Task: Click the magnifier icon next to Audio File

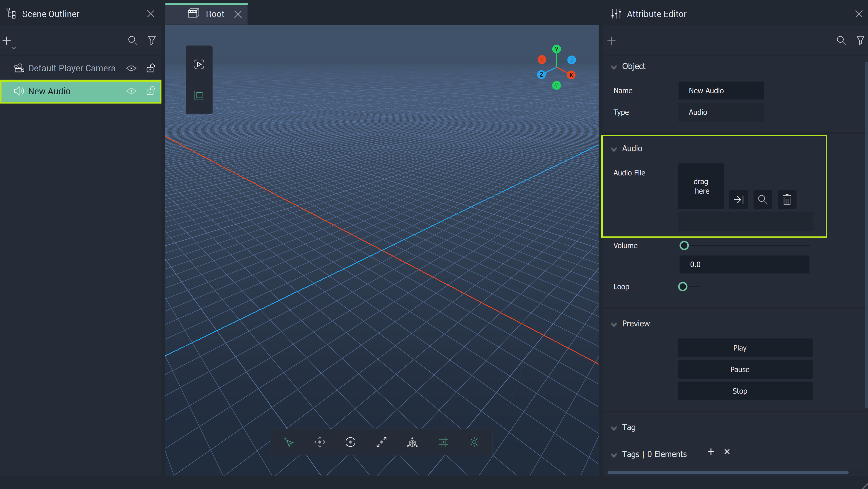Action: 762,200
